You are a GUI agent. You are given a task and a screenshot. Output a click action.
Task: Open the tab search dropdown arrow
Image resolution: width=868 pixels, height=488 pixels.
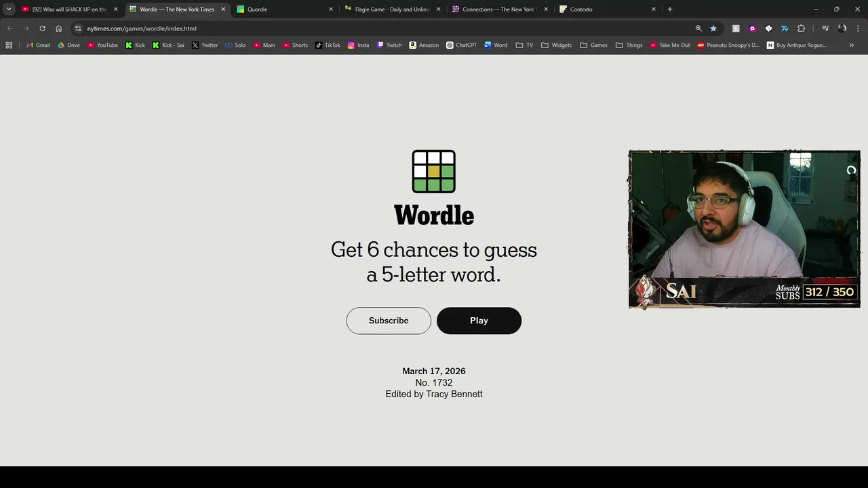click(9, 9)
